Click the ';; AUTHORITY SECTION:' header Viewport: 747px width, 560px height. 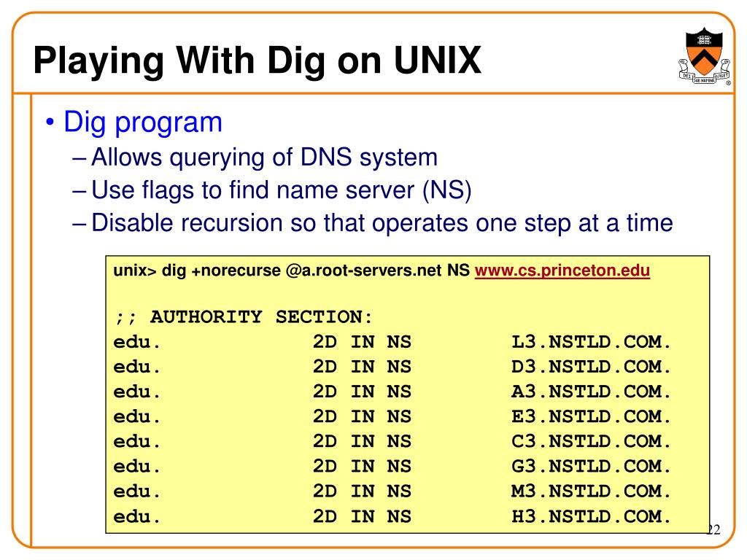point(243,317)
